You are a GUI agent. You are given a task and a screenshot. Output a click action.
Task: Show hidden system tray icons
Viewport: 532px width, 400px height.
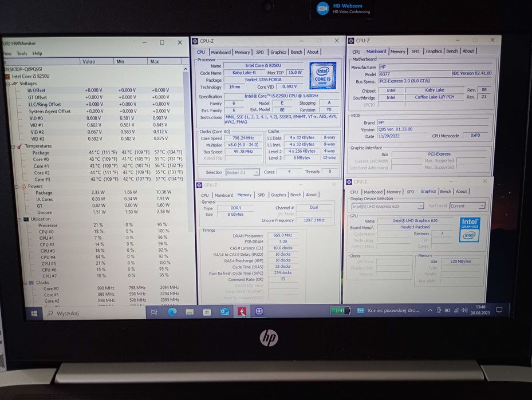pyautogui.click(x=430, y=310)
